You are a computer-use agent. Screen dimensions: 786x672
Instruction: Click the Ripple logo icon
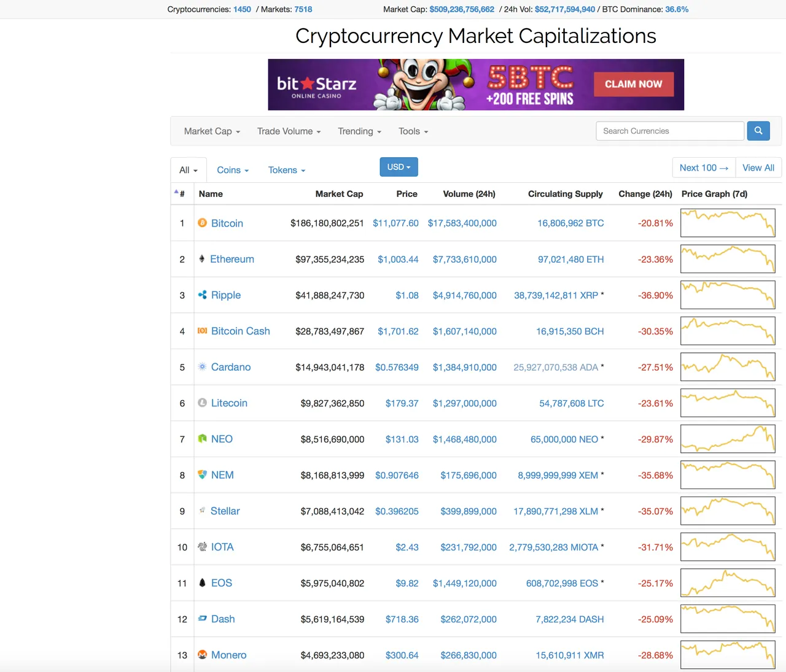pos(202,295)
